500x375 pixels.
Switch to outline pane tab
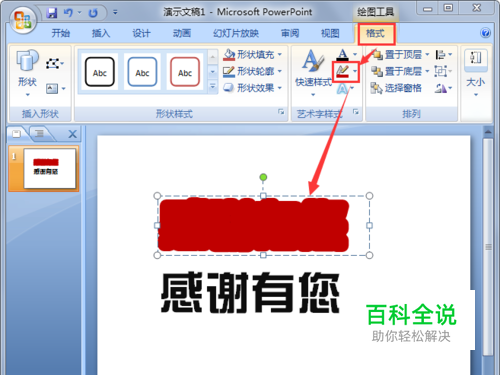click(40, 134)
